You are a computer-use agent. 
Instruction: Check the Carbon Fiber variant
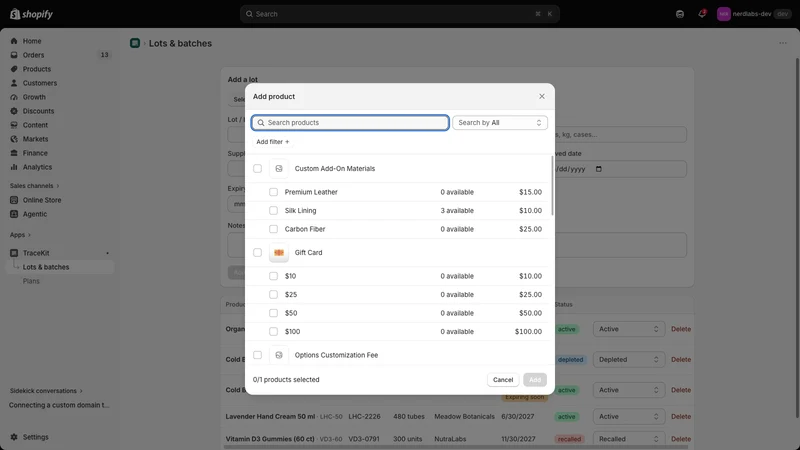coord(273,229)
